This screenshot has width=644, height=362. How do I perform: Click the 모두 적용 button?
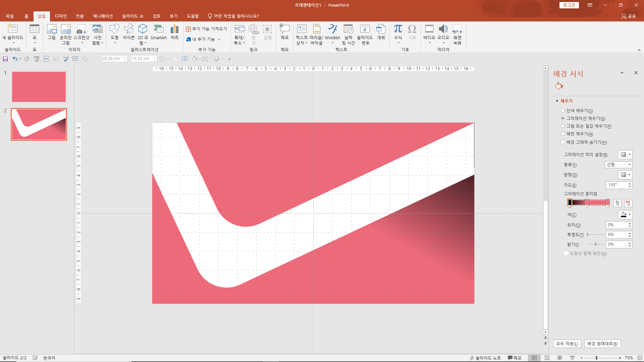567,344
